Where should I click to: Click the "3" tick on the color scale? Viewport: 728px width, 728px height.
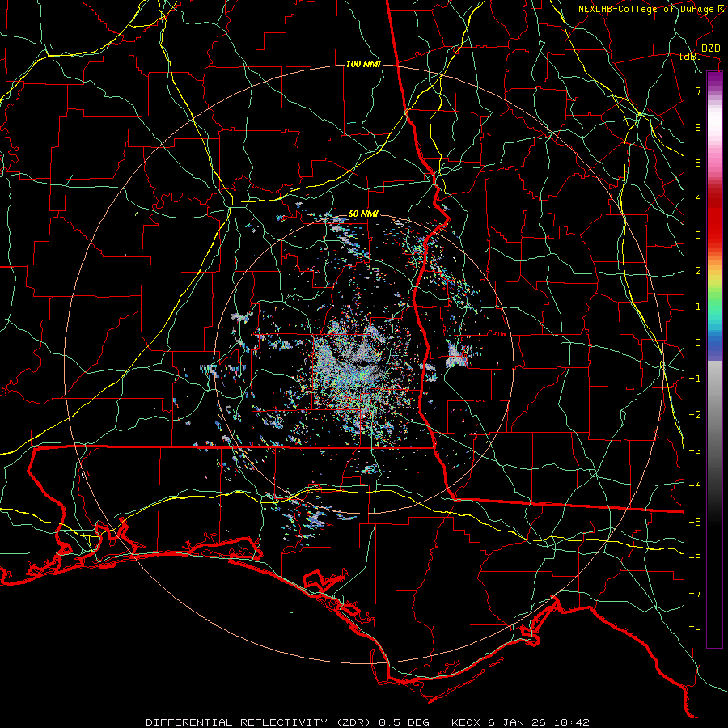698,235
